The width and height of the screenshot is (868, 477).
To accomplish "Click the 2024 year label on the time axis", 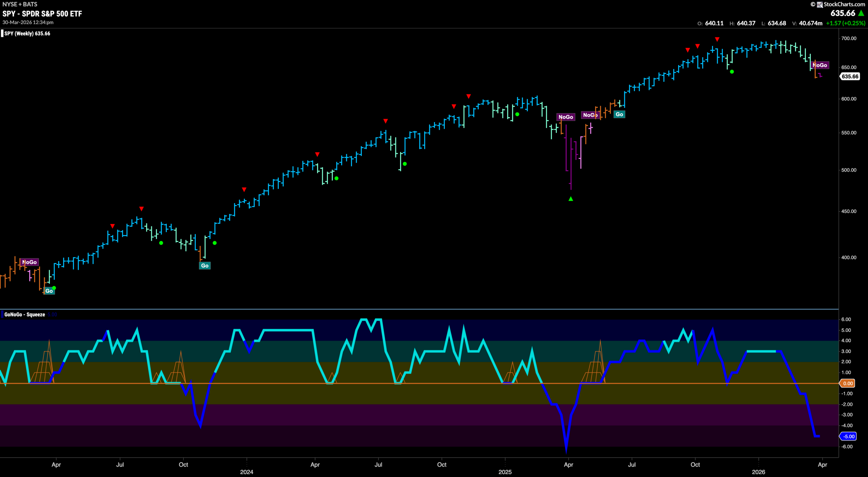I will (x=246, y=472).
